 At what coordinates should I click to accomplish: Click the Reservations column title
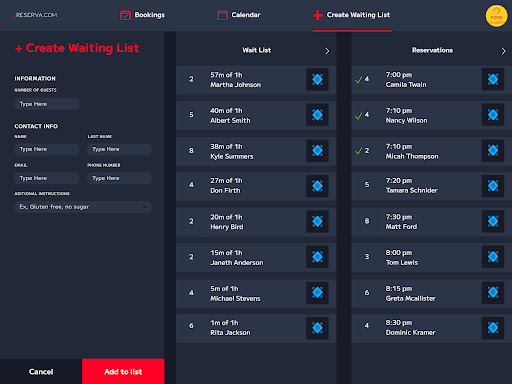pos(432,50)
